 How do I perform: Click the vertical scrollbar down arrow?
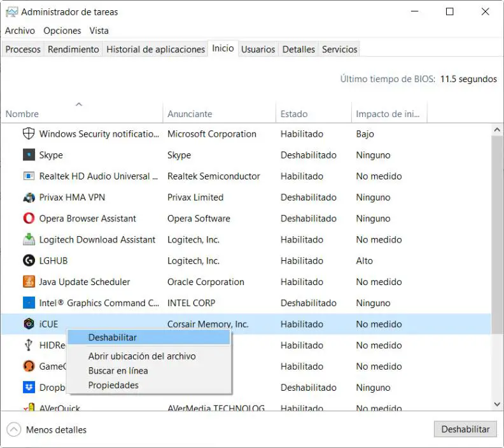(497, 404)
